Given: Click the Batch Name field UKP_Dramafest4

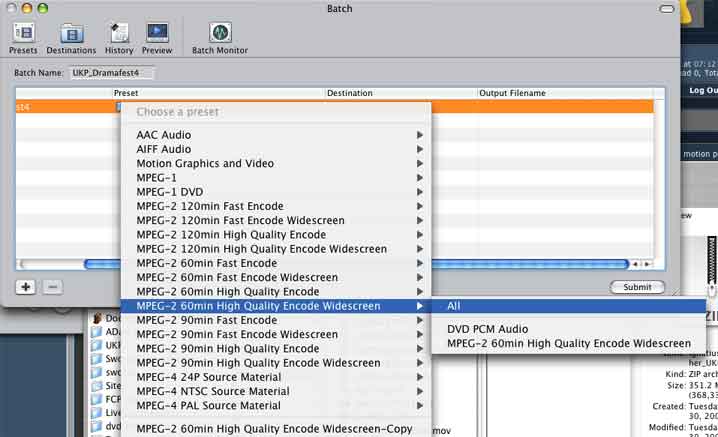Looking at the screenshot, I should [112, 73].
